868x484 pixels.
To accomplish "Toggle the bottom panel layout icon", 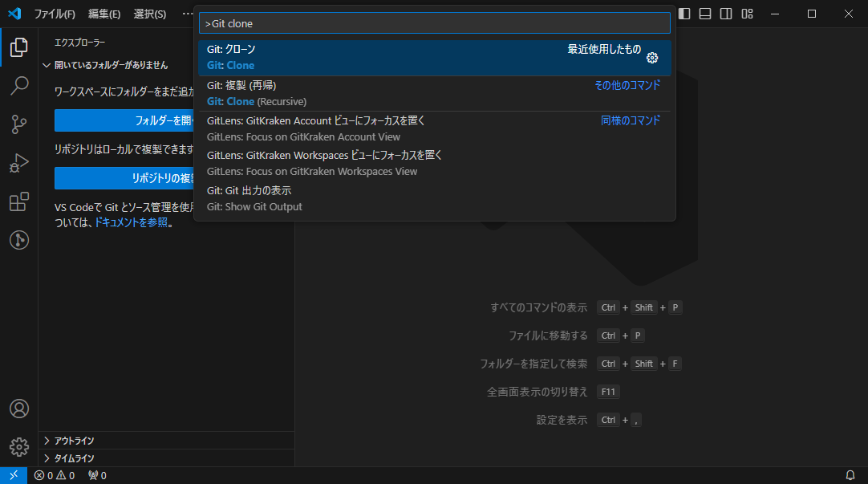I will pyautogui.click(x=704, y=14).
